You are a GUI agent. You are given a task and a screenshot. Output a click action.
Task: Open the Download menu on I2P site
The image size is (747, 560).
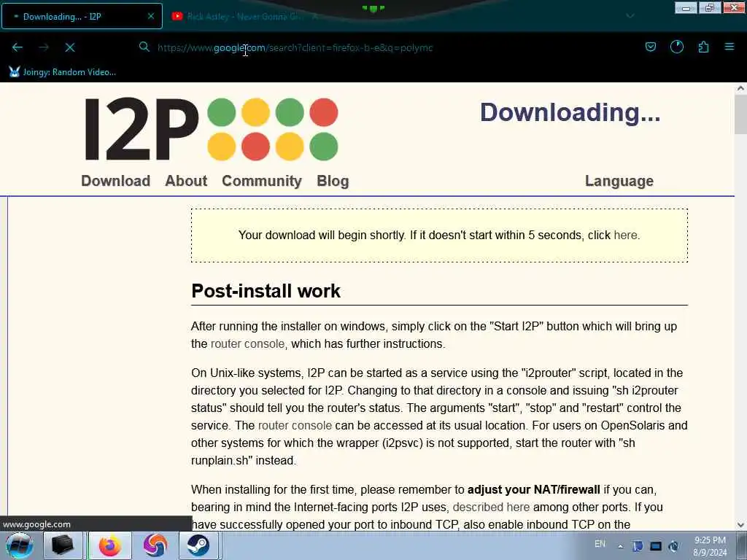click(x=116, y=181)
